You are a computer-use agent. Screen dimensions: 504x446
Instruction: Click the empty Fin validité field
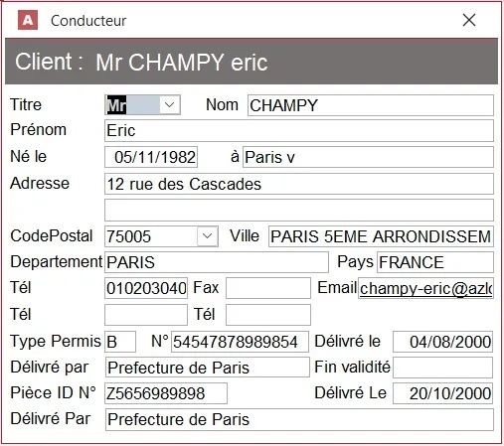(x=442, y=368)
